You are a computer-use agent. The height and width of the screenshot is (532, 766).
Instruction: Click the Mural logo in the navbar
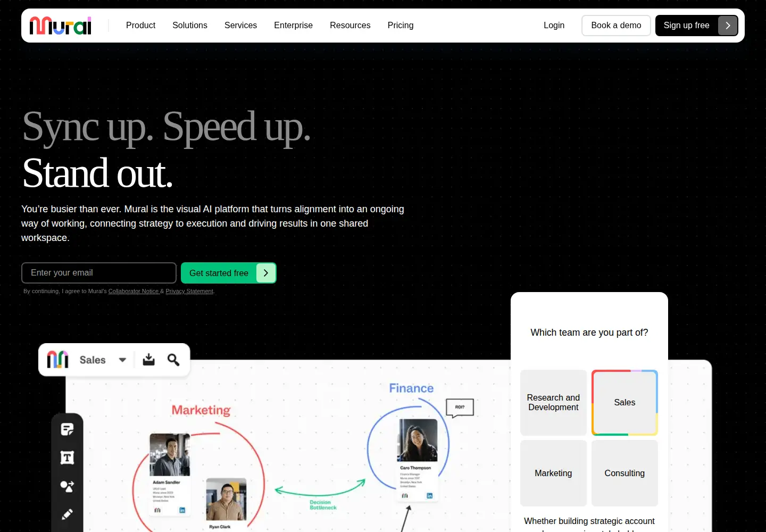[61, 26]
